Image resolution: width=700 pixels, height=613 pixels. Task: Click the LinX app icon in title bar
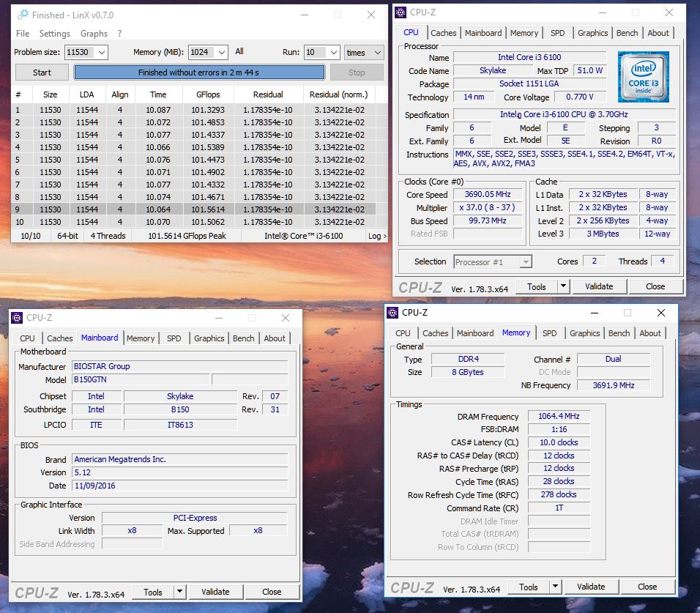point(22,15)
